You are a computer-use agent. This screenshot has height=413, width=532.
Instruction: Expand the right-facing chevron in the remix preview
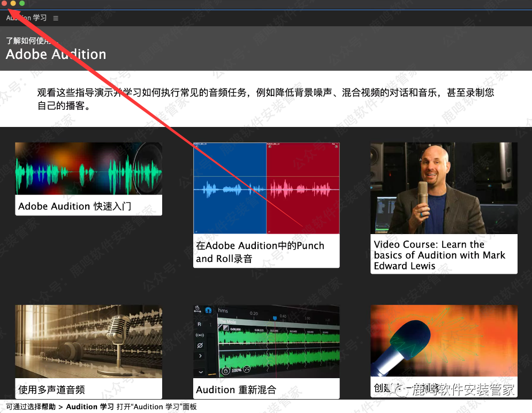(200, 356)
